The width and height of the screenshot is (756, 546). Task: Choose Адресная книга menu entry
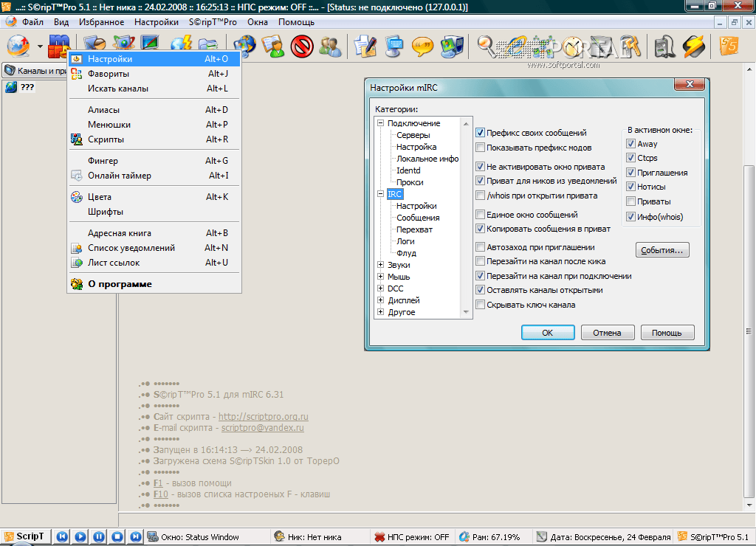(155, 232)
